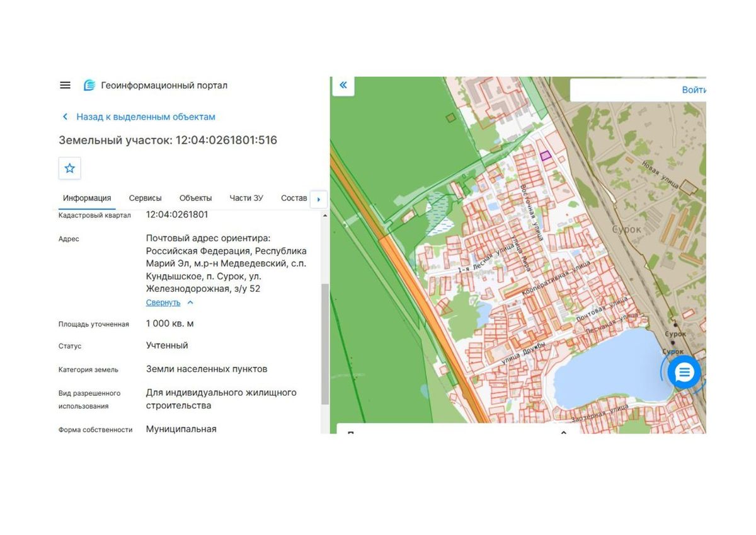756x535 pixels.
Task: Click the Адрес field label
Action: (x=69, y=239)
